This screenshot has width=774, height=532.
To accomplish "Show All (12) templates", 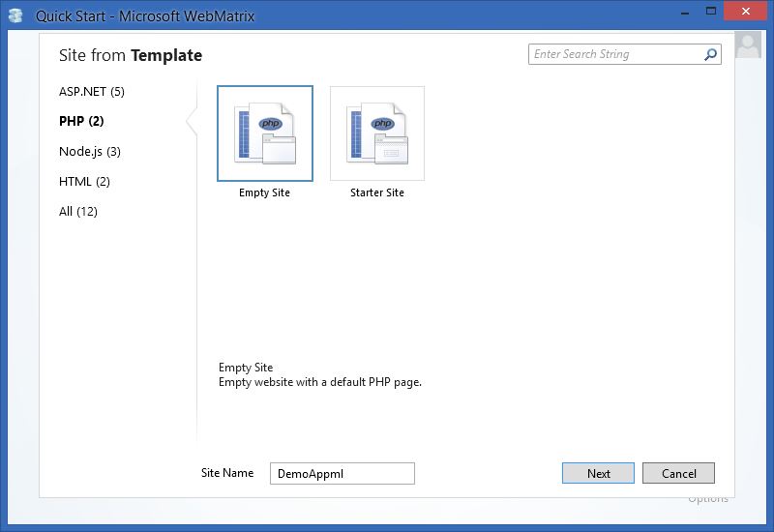I will 78,211.
